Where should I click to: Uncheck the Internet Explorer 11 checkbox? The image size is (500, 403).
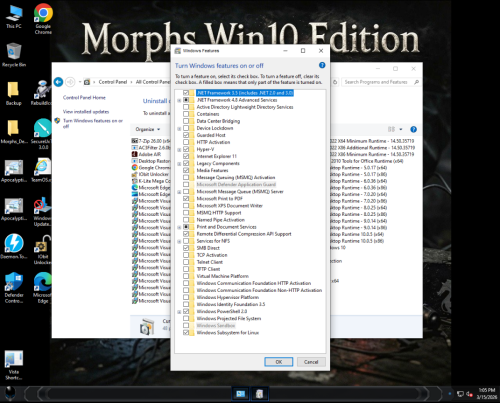(x=186, y=156)
